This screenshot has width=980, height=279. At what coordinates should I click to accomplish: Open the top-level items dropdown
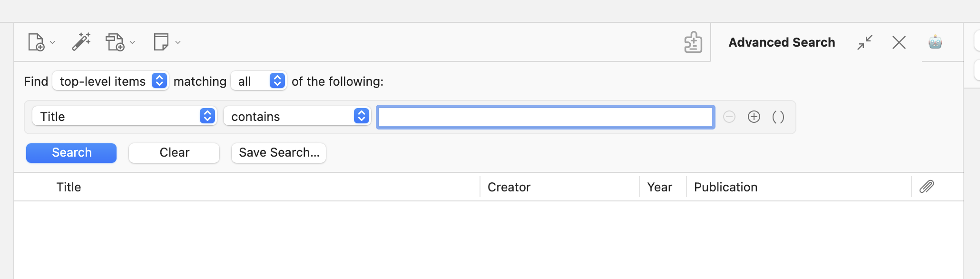(x=110, y=81)
